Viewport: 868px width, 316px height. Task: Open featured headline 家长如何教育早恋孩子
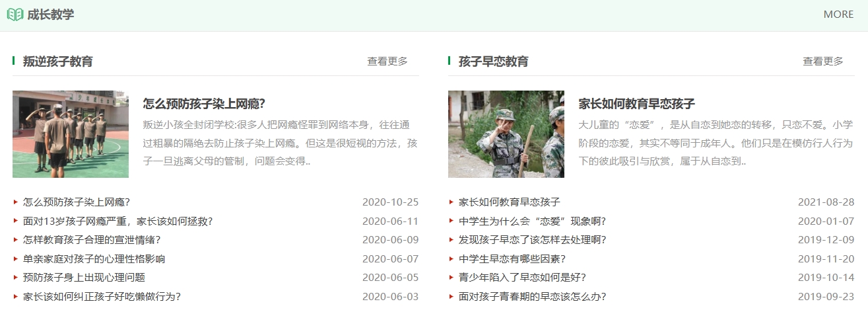pyautogui.click(x=637, y=104)
